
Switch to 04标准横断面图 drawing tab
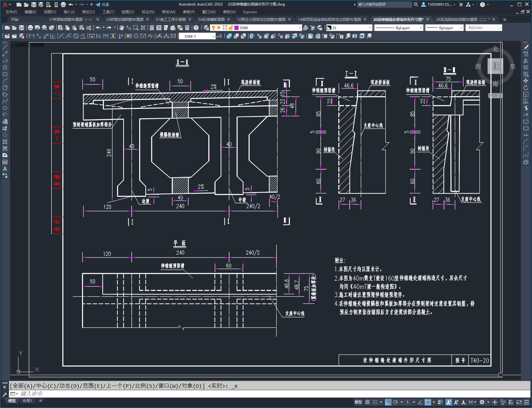point(211,19)
